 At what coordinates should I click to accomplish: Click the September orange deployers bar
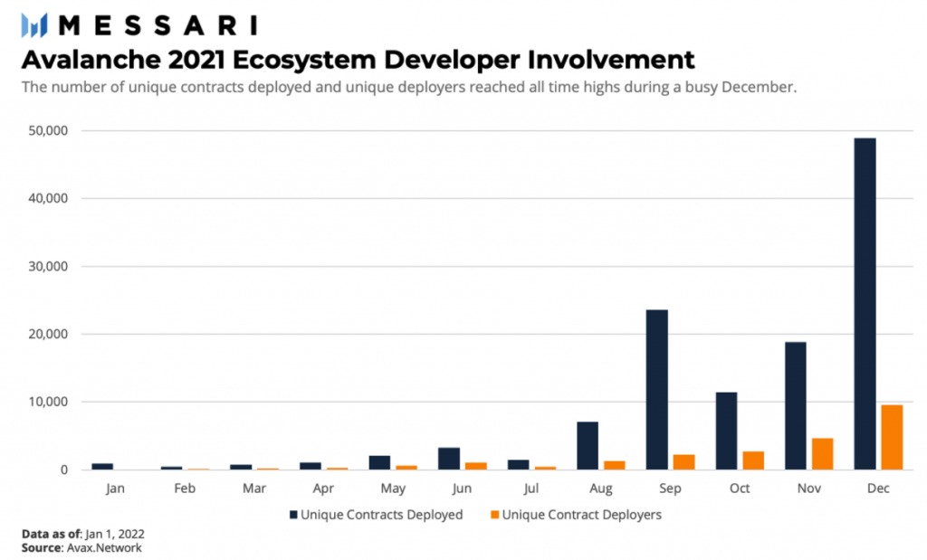[684, 462]
